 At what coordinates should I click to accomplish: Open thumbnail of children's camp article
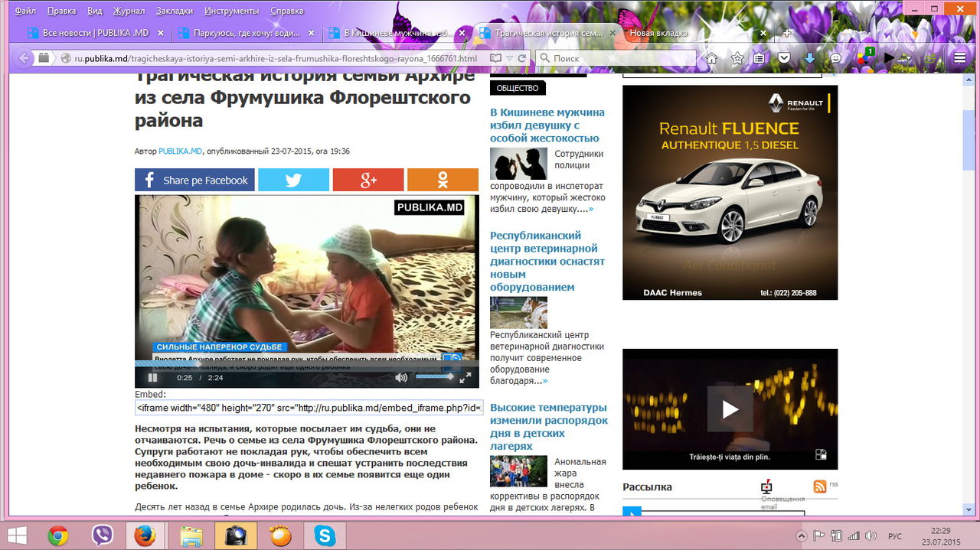click(518, 471)
